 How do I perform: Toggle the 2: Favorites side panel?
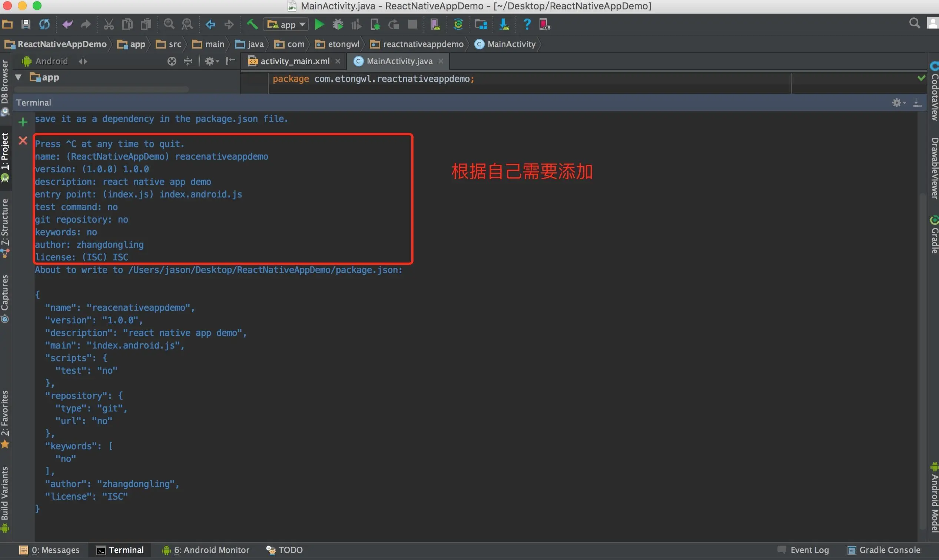[5, 419]
